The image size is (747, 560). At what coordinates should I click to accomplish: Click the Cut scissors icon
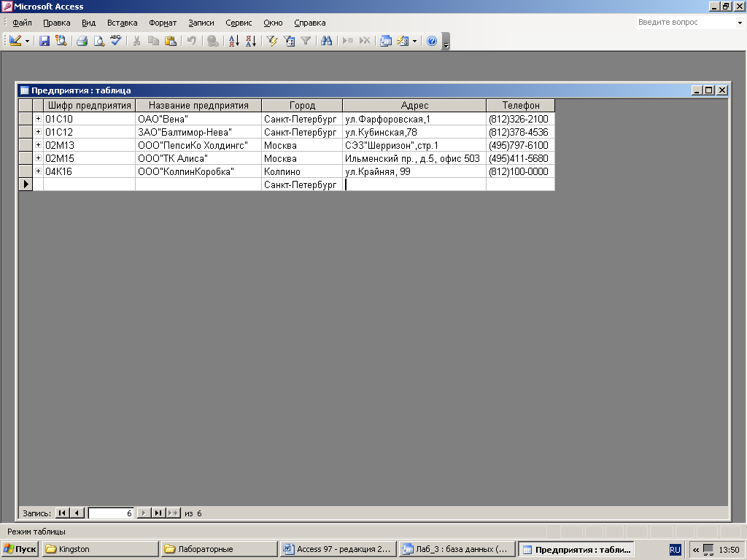[136, 41]
